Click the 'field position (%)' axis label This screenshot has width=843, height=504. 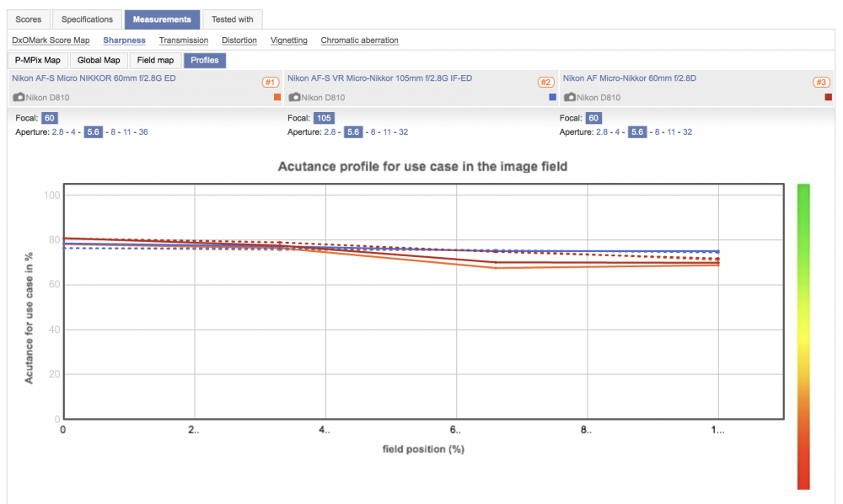tap(423, 449)
